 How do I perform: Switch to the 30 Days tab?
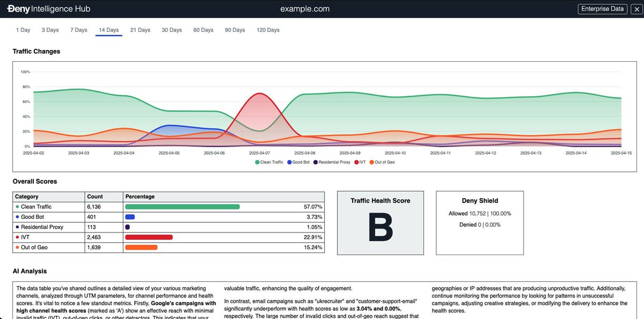click(172, 30)
